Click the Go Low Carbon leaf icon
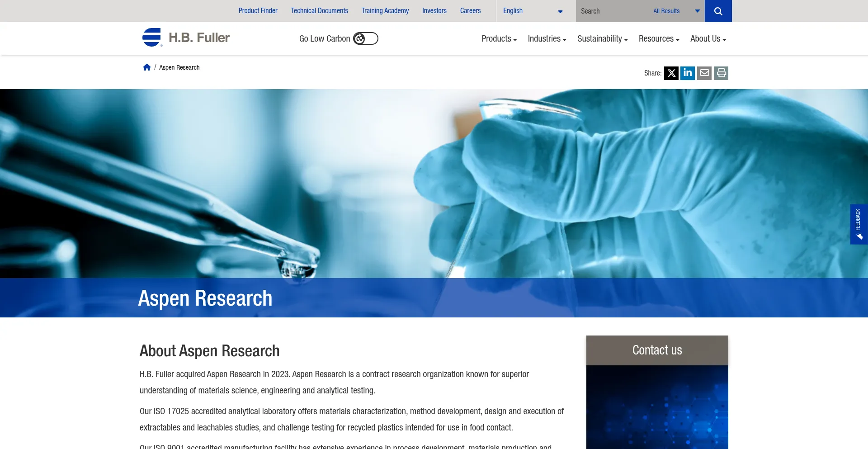 tap(360, 38)
